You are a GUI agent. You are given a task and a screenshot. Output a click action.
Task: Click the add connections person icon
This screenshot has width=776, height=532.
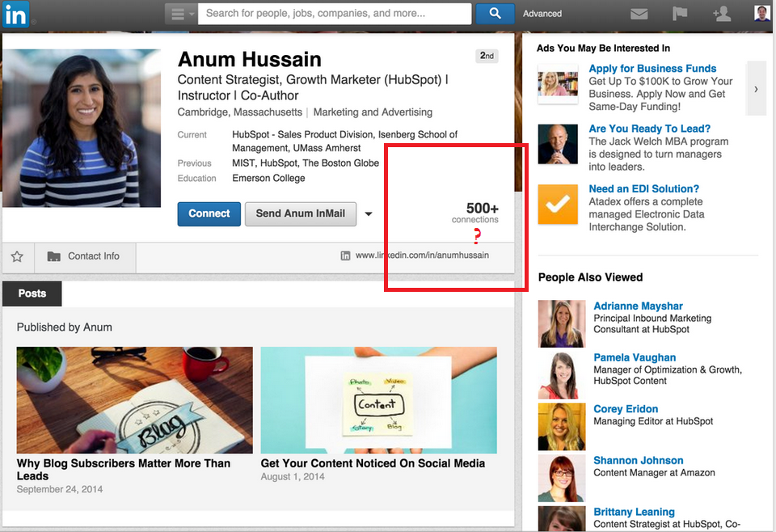point(721,14)
